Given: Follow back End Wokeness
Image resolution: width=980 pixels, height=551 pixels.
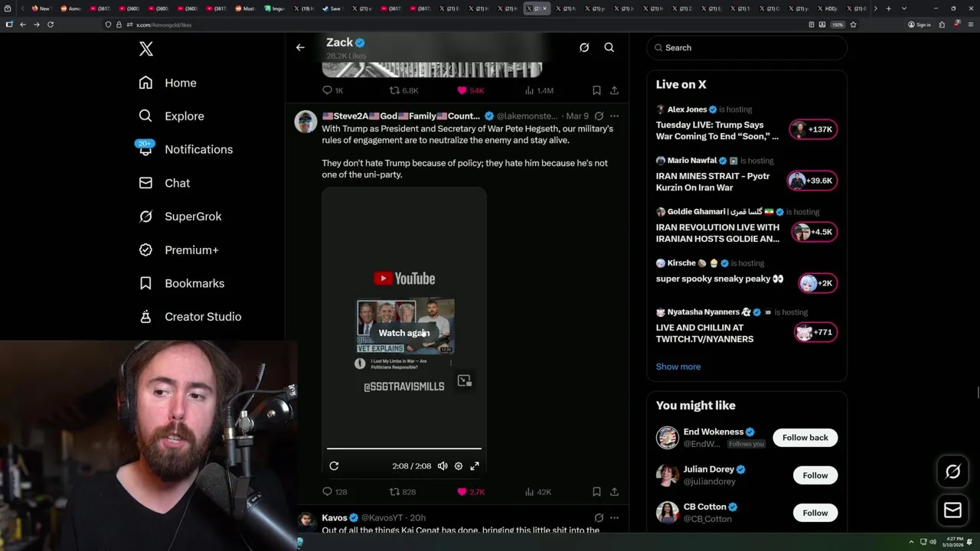Looking at the screenshot, I should tap(805, 438).
